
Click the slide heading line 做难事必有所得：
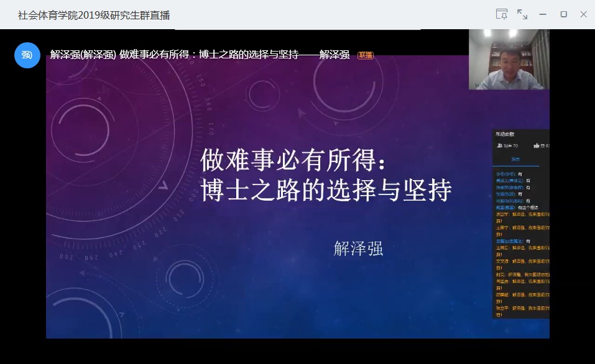pyautogui.click(x=297, y=162)
